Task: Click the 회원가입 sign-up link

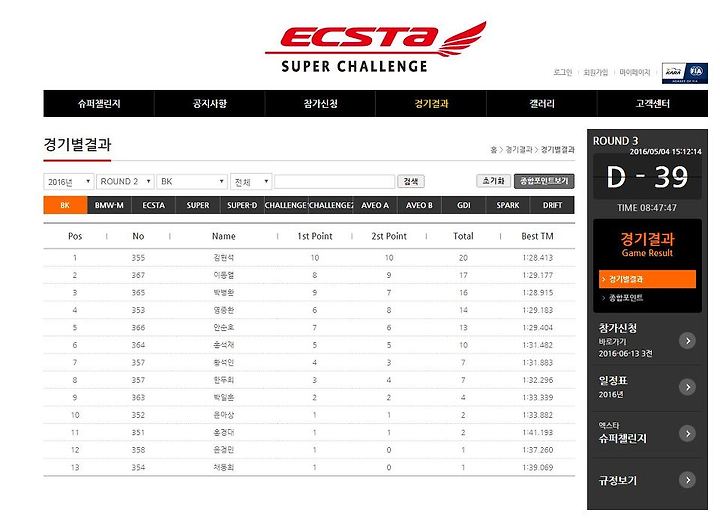Action: point(596,72)
